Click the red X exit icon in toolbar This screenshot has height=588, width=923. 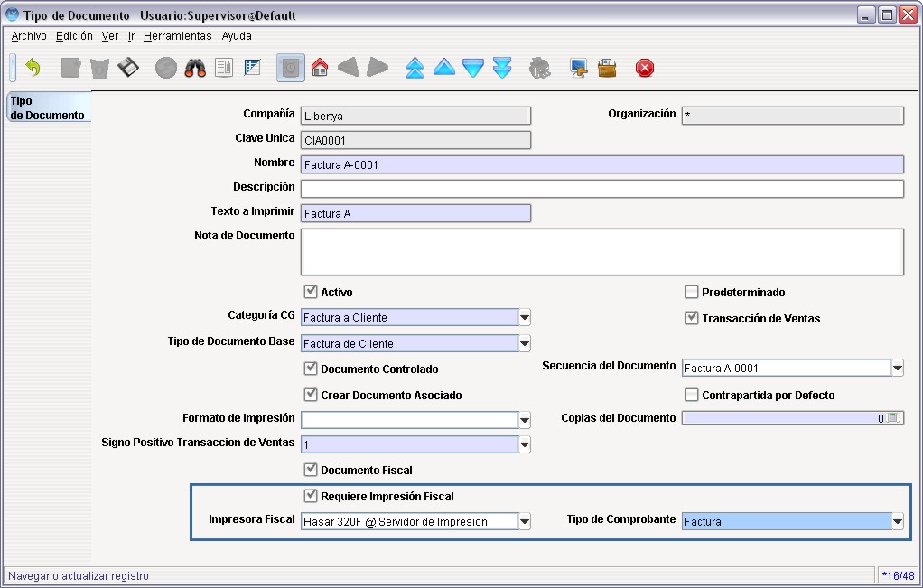point(645,68)
